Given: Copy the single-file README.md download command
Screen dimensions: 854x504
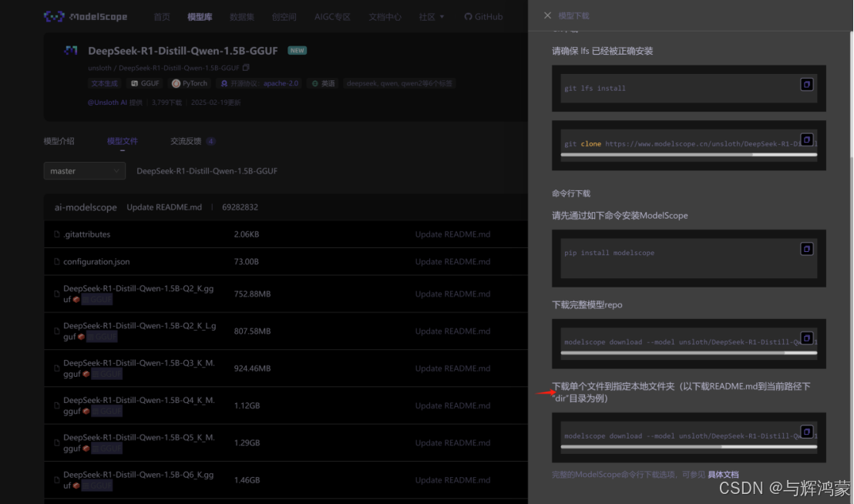Looking at the screenshot, I should coord(807,432).
